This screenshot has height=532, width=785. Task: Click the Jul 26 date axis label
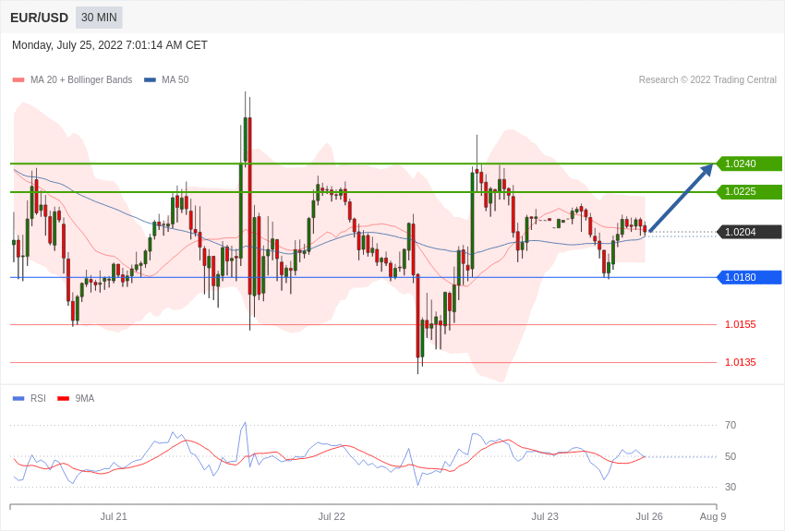tap(649, 516)
